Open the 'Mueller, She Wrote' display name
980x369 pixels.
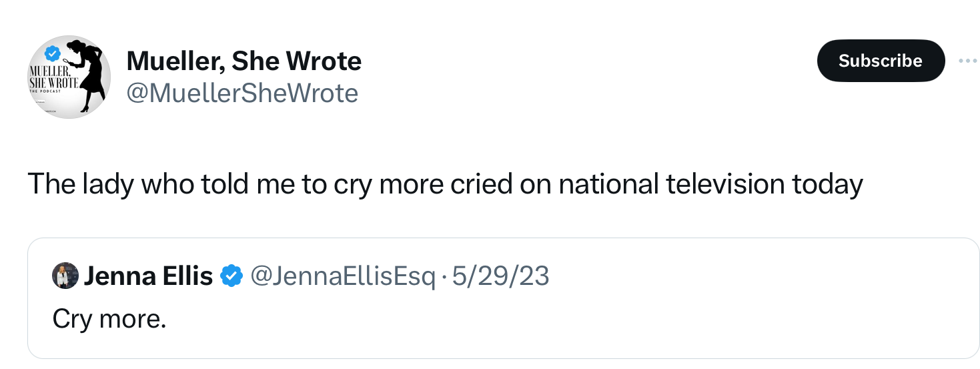point(244,61)
